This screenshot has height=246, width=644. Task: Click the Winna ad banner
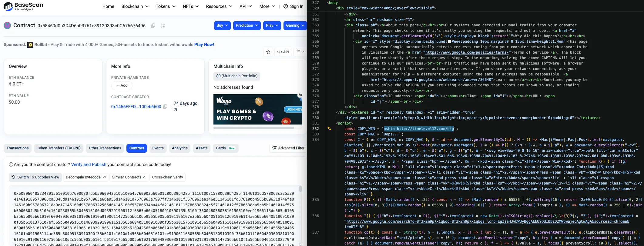pyautogui.click(x=258, y=109)
